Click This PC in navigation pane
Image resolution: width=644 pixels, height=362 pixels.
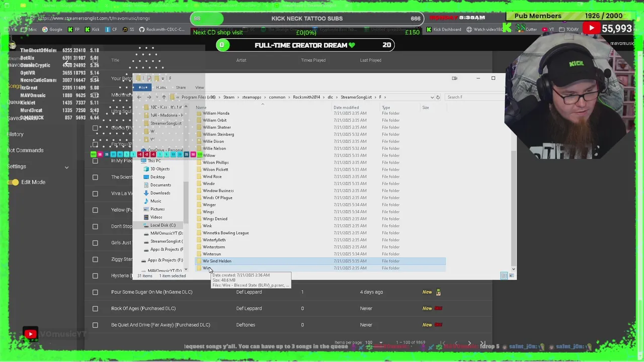pos(154,161)
